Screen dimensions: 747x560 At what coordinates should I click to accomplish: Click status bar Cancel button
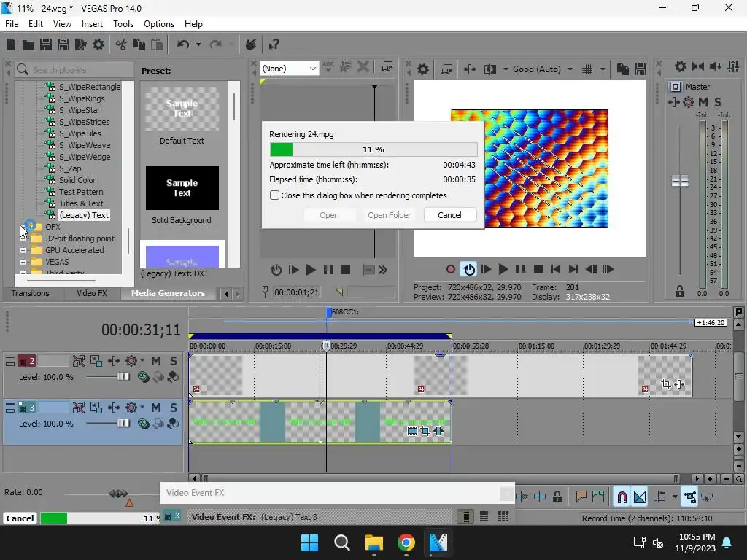click(x=20, y=518)
